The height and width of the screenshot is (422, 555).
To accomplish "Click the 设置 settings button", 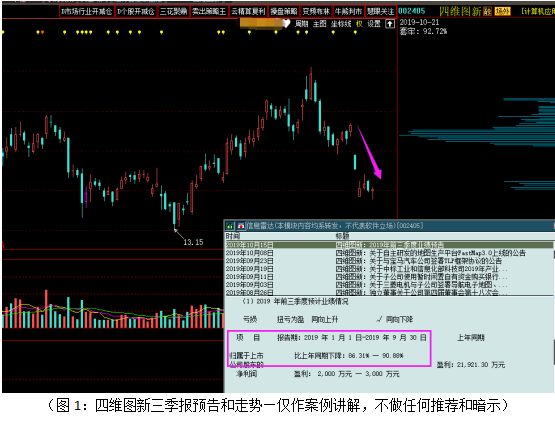I will tap(374, 24).
